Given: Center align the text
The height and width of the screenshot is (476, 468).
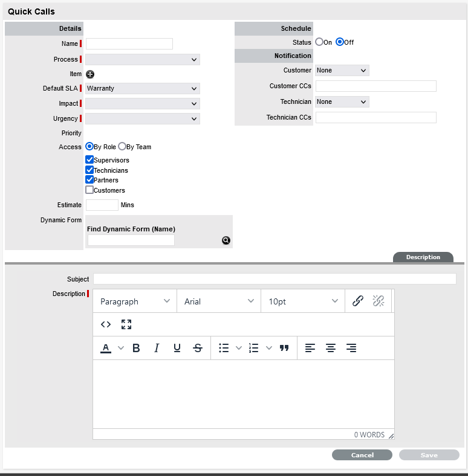Looking at the screenshot, I should [331, 348].
